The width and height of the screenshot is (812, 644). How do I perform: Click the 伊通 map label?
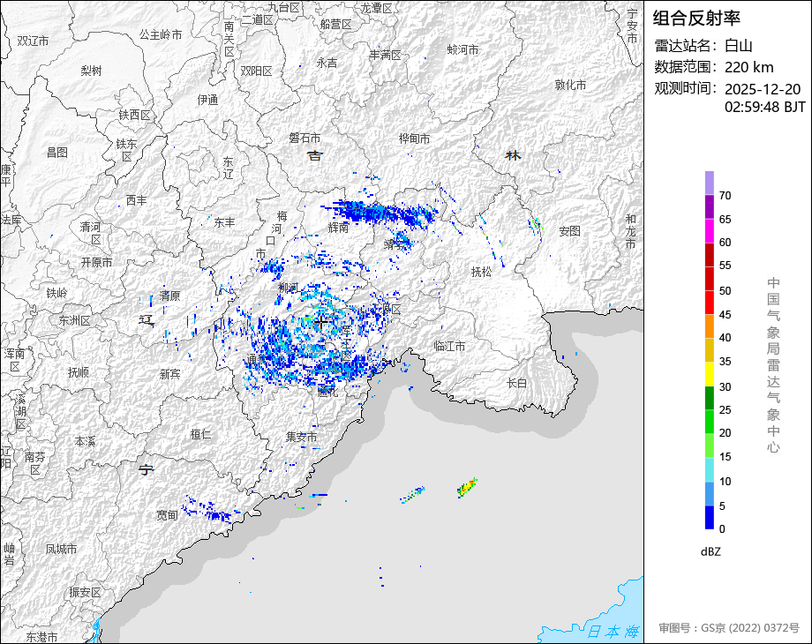[x=207, y=100]
